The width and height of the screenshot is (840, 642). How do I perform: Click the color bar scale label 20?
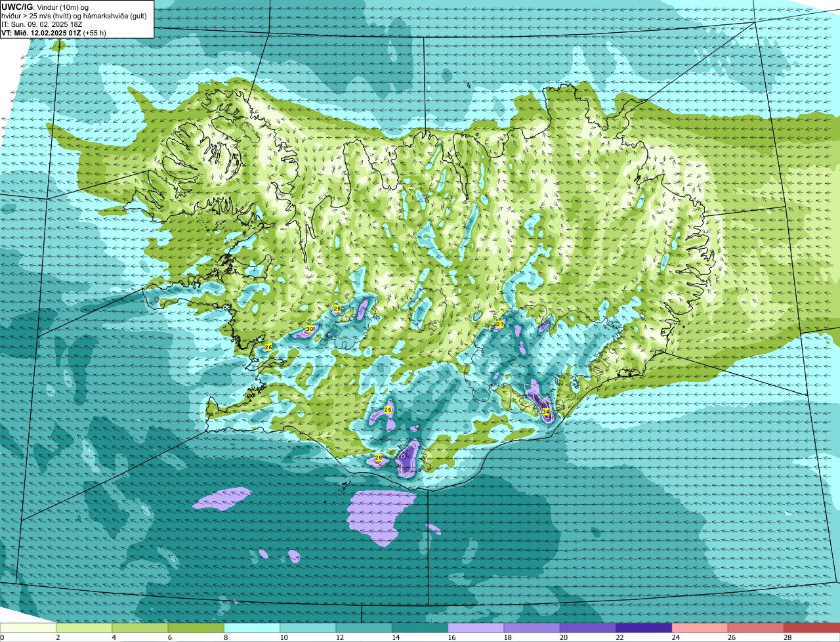564,637
